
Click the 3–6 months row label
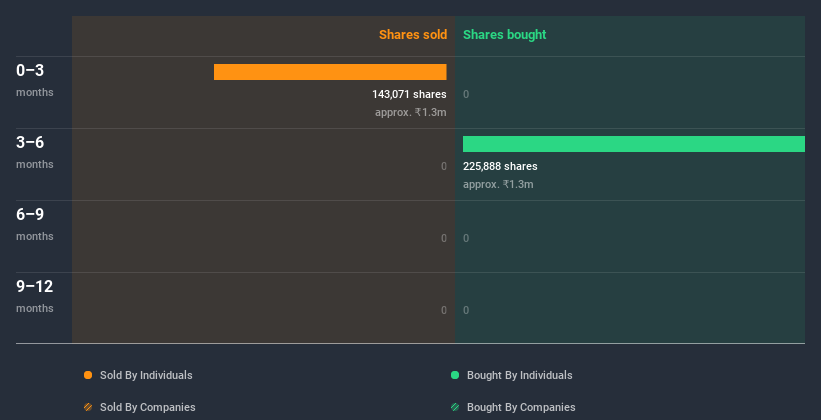pos(35,152)
